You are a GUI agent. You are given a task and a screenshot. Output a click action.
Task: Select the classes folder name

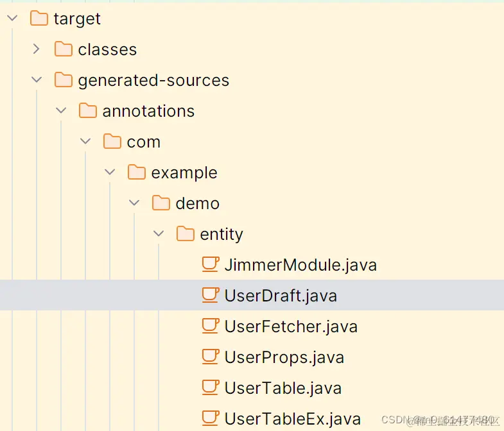(x=107, y=49)
